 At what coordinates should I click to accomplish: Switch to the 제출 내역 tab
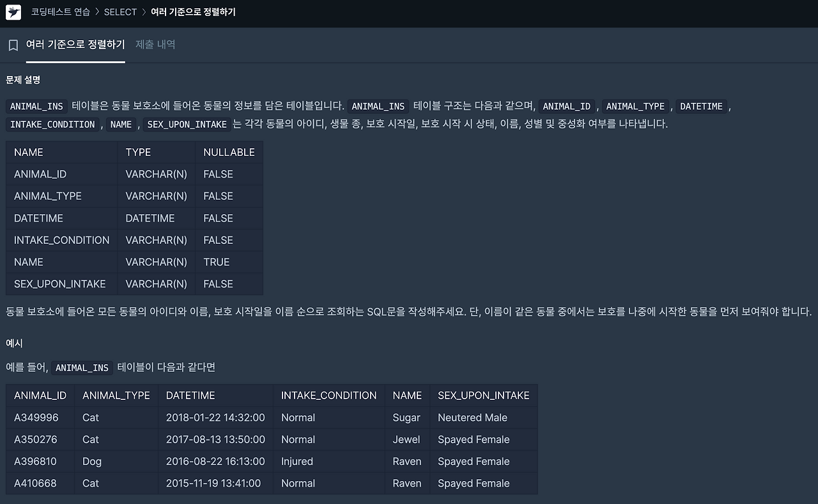155,45
